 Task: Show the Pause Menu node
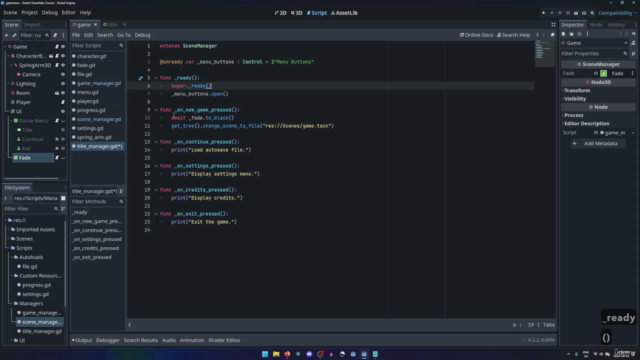63,121
